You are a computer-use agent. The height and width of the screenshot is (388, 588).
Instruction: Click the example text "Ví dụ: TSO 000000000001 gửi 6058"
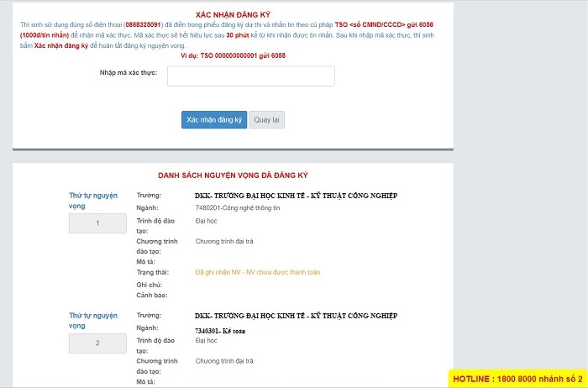click(x=233, y=55)
